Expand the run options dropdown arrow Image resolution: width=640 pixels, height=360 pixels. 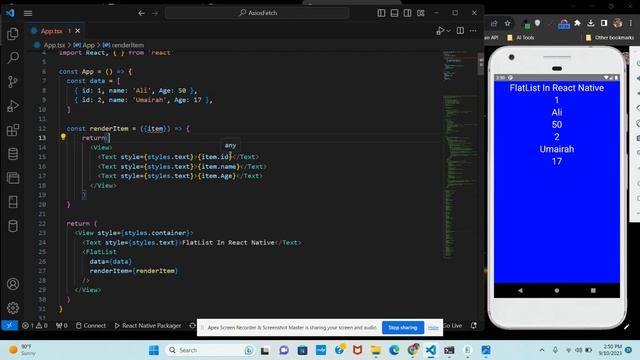pyautogui.click(x=449, y=31)
